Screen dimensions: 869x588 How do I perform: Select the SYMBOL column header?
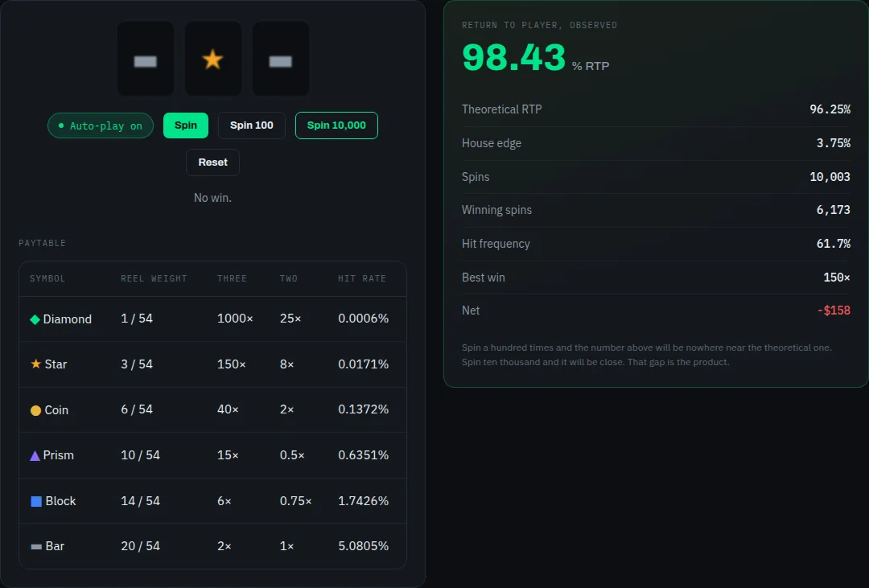tap(47, 278)
